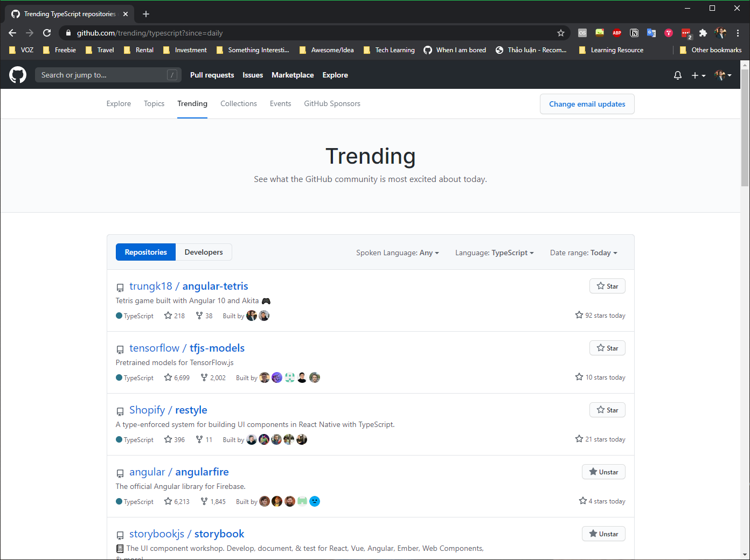Image resolution: width=750 pixels, height=560 pixels.
Task: Click forks count 1,845 for angularfire
Action: pos(213,501)
